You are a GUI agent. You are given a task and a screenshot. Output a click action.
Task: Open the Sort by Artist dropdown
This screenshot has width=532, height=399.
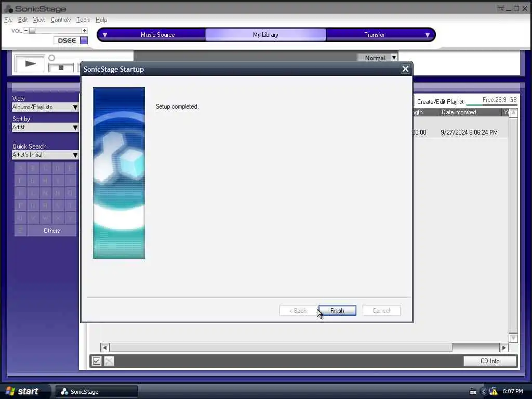point(45,128)
